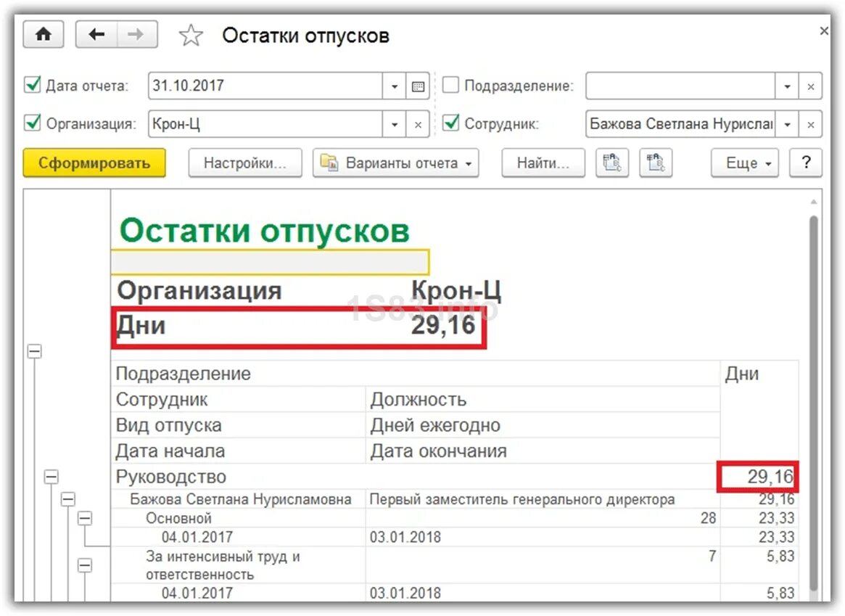Viewport: 845px width, 616px height.
Task: Collapse the top-level report group
Action: pos(35,351)
